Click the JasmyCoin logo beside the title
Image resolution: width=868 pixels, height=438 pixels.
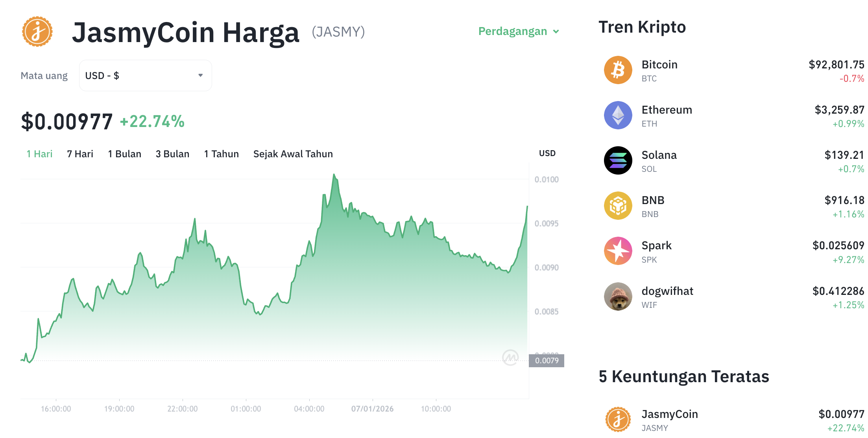tap(37, 31)
